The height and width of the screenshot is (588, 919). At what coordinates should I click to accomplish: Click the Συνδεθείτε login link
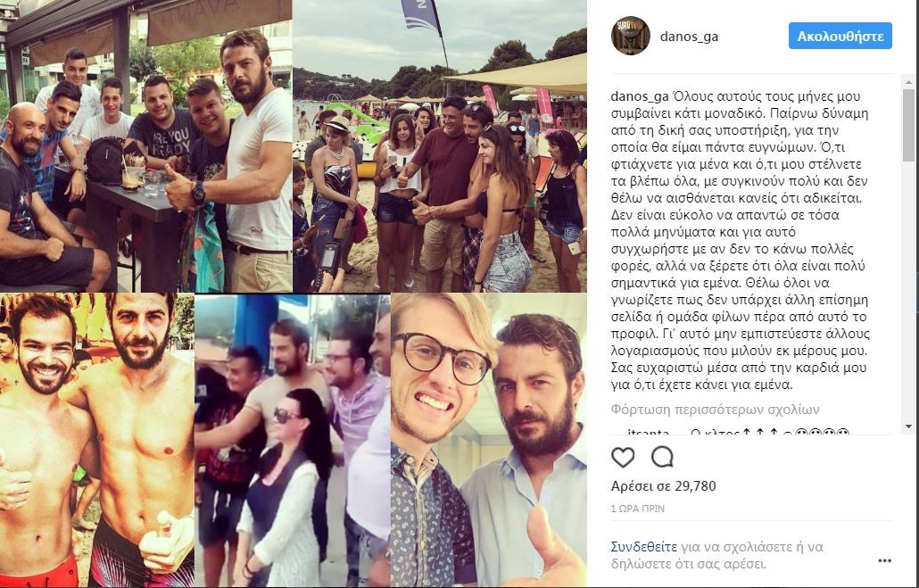643,547
